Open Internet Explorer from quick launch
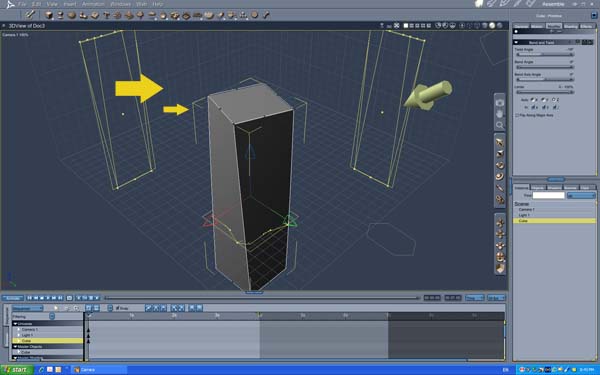 (x=41, y=370)
